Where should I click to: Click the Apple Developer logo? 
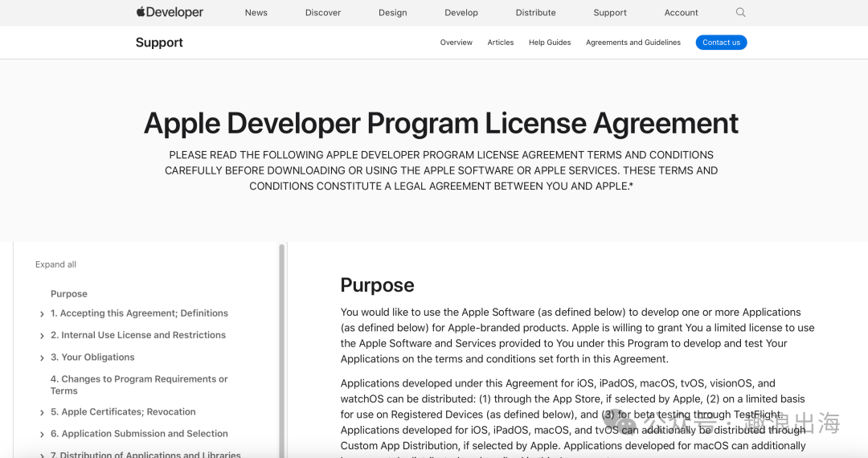click(170, 12)
